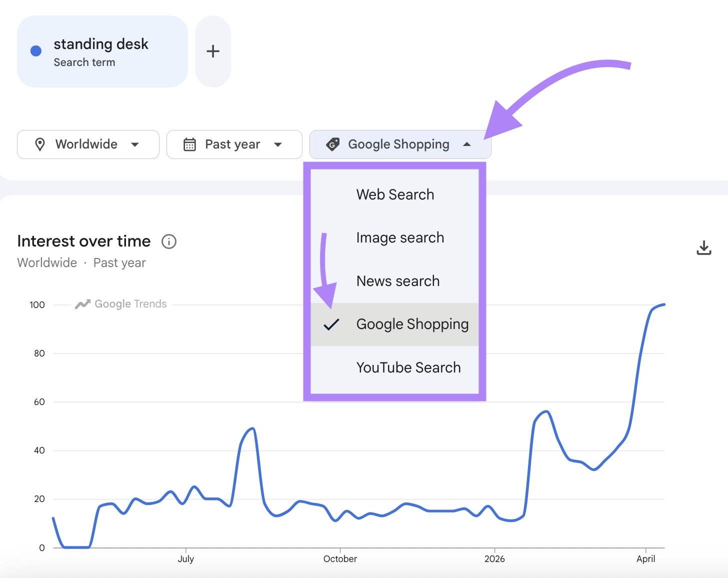Click the Google Shopping tag icon
This screenshot has height=578, width=728.
[333, 144]
